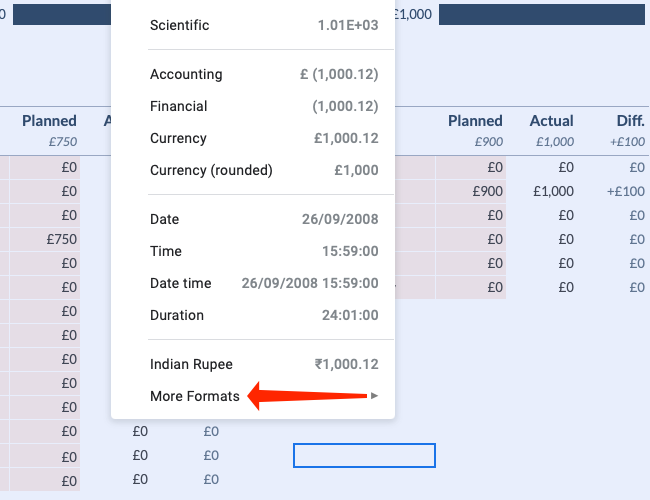Choose the Accounting format option
Viewport: 650px width, 500px height.
click(x=186, y=74)
